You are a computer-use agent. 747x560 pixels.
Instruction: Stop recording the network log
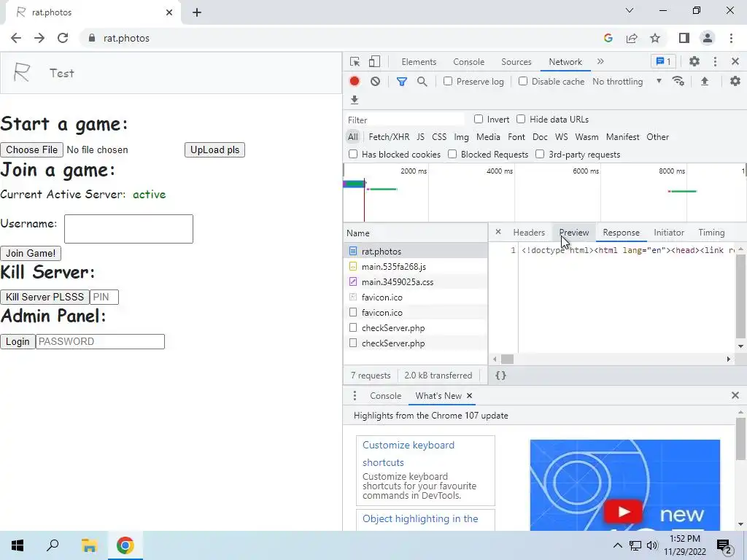coord(355,82)
